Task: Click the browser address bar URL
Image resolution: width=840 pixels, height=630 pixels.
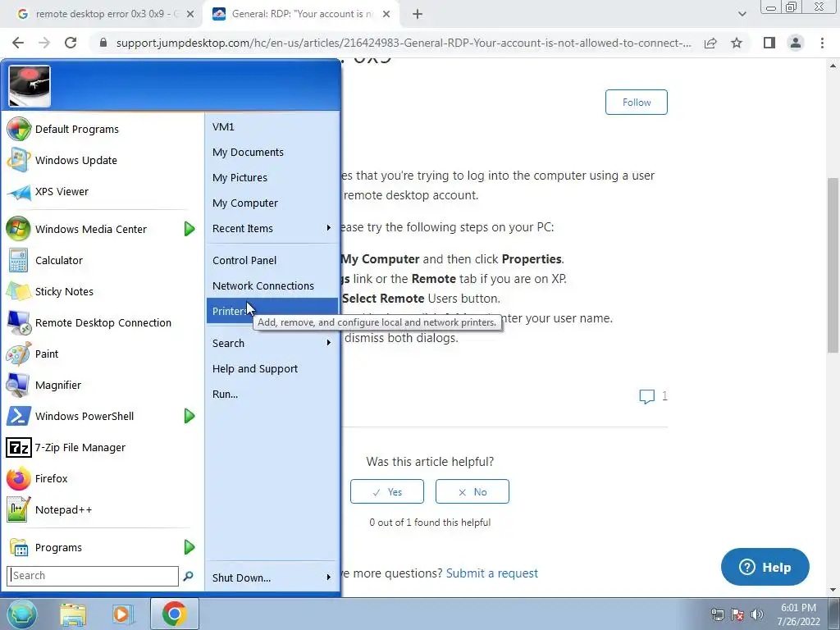Action: pos(404,43)
